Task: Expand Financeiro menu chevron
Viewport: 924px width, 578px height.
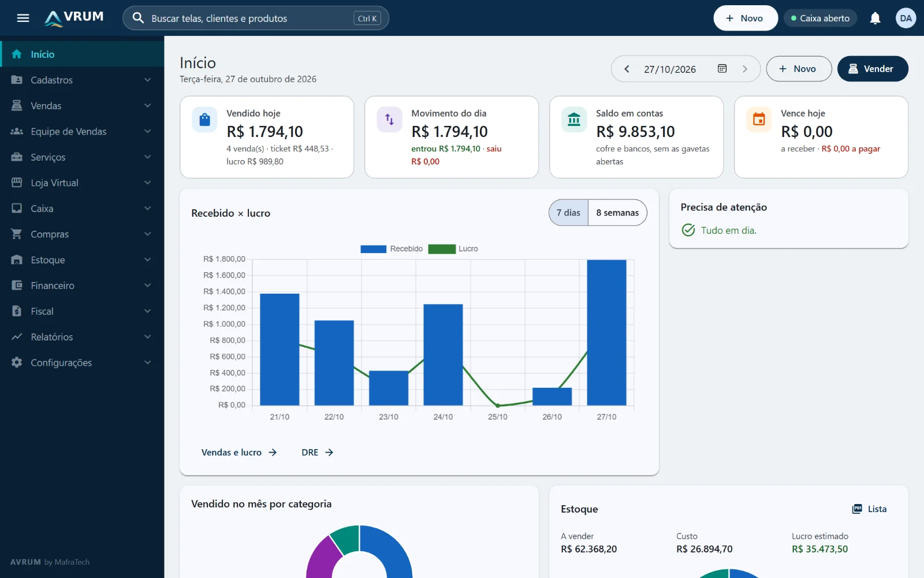Action: pyautogui.click(x=148, y=286)
